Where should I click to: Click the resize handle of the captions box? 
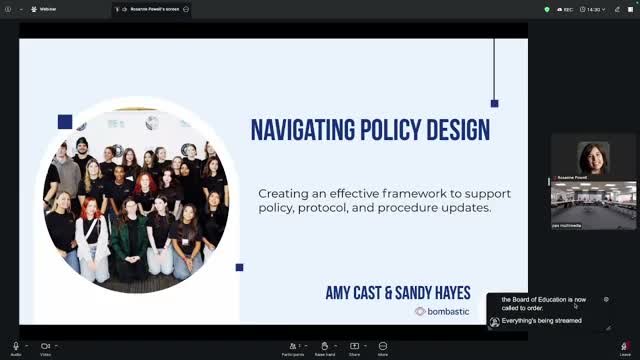(x=608, y=327)
